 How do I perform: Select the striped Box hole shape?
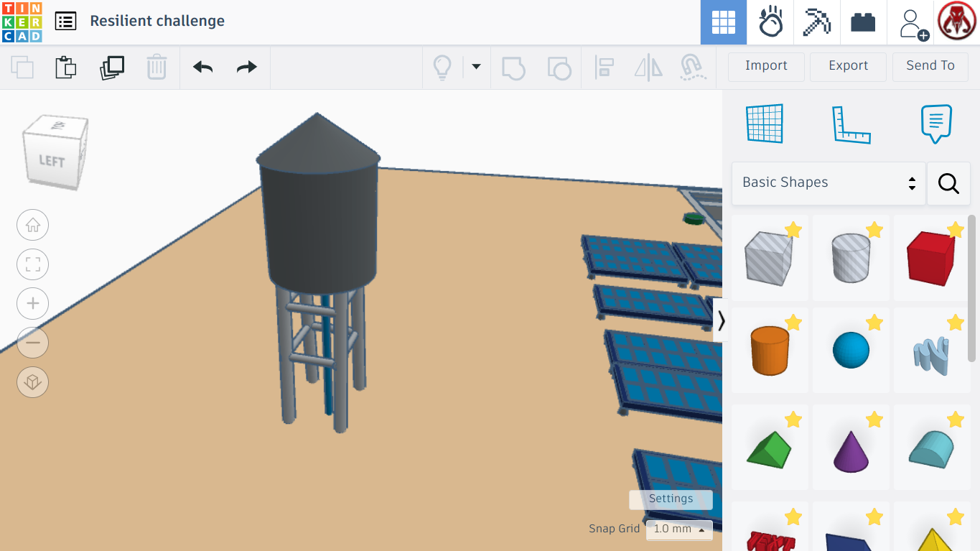[x=770, y=258]
